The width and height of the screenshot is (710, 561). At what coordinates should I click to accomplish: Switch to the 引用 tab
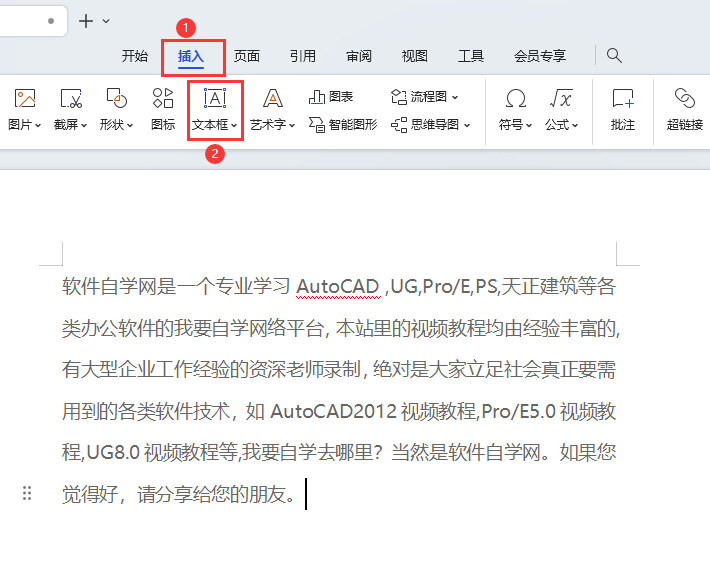(x=303, y=56)
